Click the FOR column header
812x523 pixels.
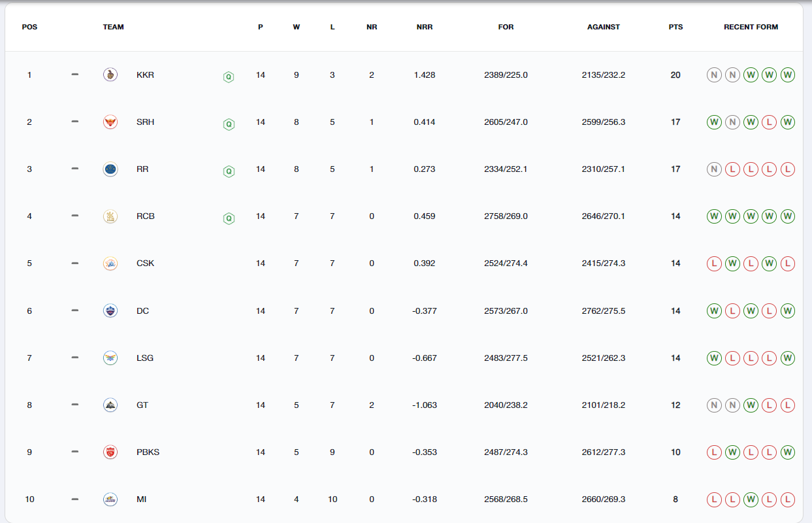pos(506,27)
